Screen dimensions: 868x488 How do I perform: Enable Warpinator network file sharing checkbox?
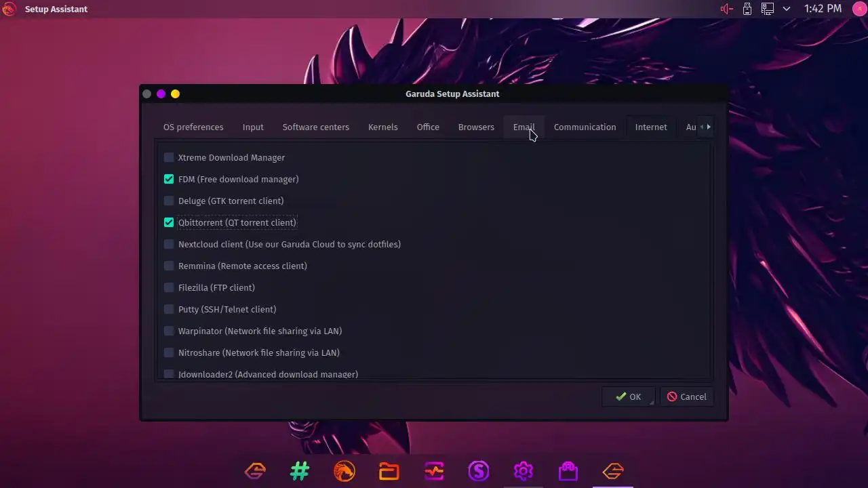click(x=169, y=331)
